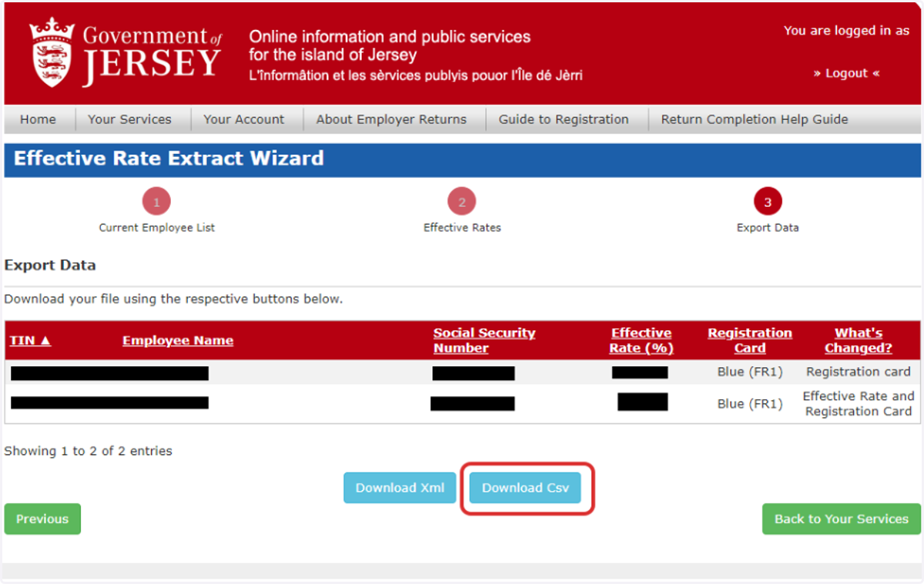Image resolution: width=924 pixels, height=584 pixels.
Task: Click the 'Export Data' section heading
Action: click(x=50, y=265)
